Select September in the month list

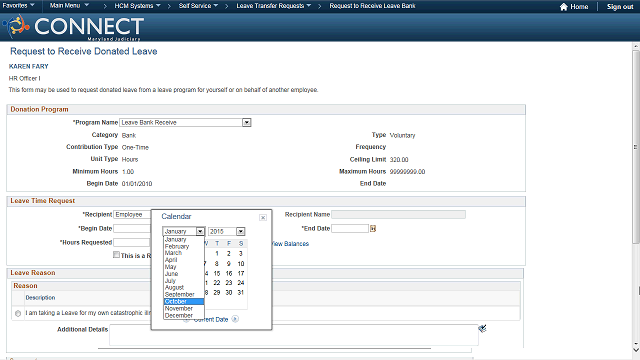(184, 295)
